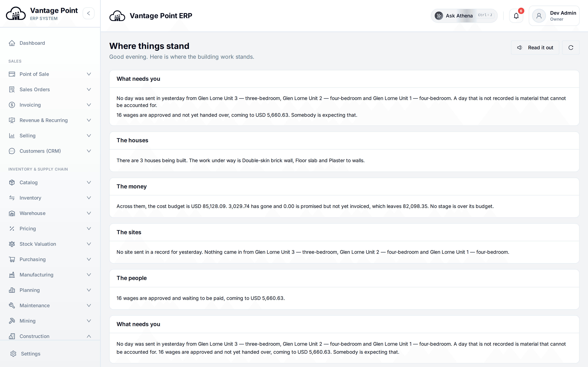The width and height of the screenshot is (588, 367).
Task: Click the Read it out button
Action: pyautogui.click(x=535, y=48)
